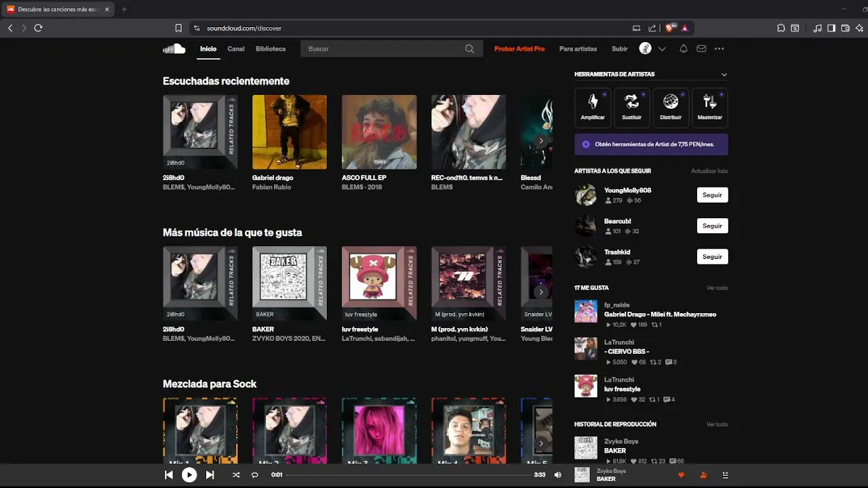The image size is (868, 488).
Task: Show more Más música de la que te gusta
Action: 540,292
